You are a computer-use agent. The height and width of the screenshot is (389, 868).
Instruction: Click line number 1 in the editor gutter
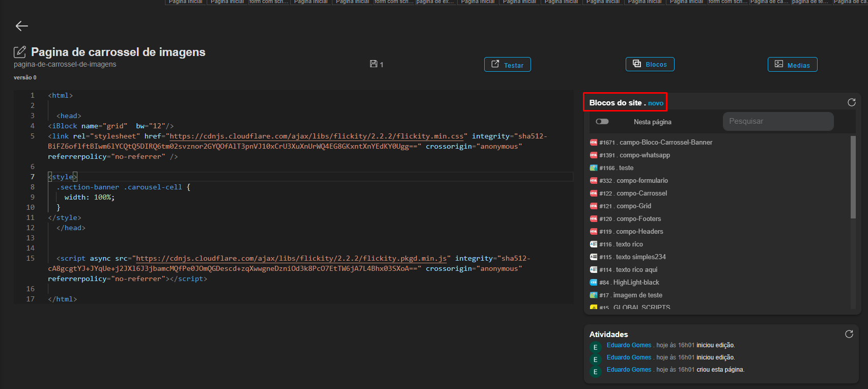(33, 95)
